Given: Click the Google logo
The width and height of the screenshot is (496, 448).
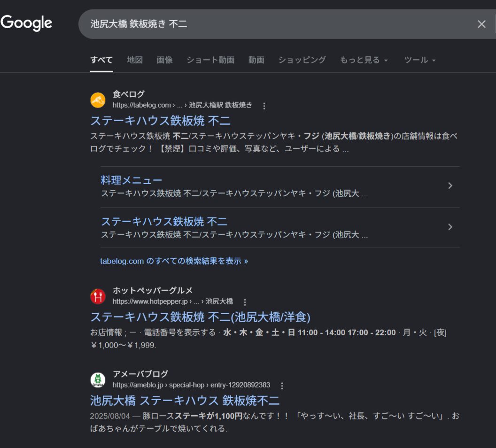Looking at the screenshot, I should pos(27,23).
